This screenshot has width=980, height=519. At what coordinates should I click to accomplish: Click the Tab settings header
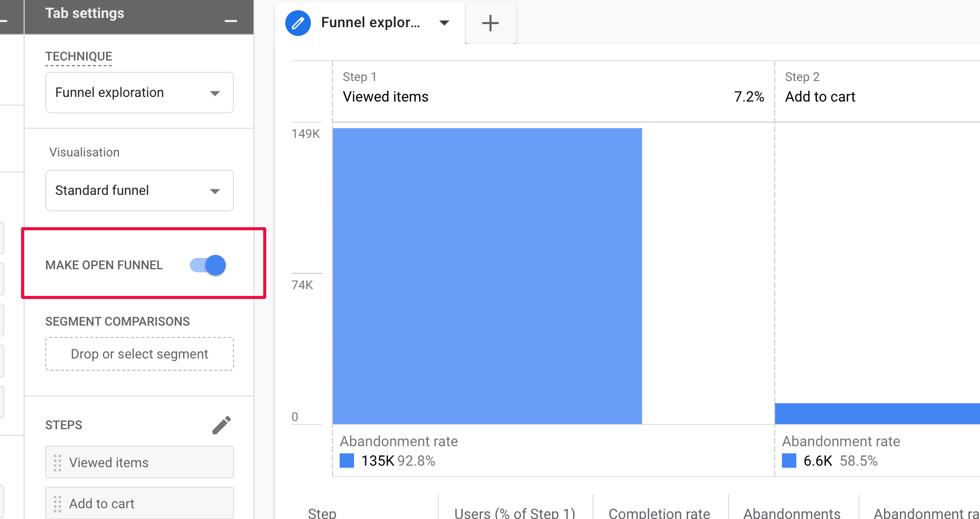[x=85, y=13]
